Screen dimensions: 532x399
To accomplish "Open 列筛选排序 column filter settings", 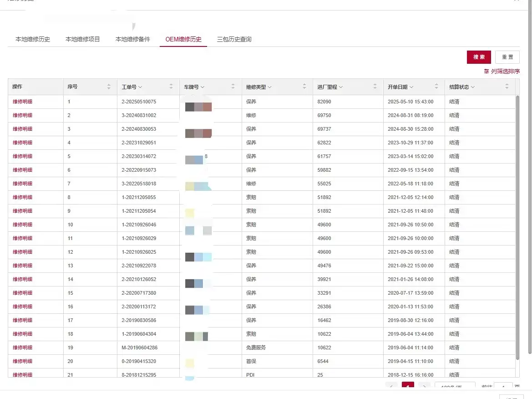I will tap(502, 72).
